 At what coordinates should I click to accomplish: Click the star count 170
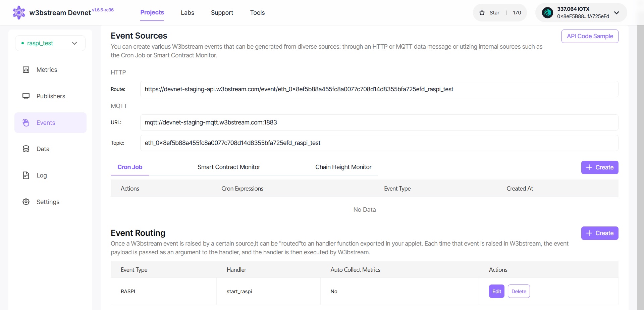click(x=517, y=13)
